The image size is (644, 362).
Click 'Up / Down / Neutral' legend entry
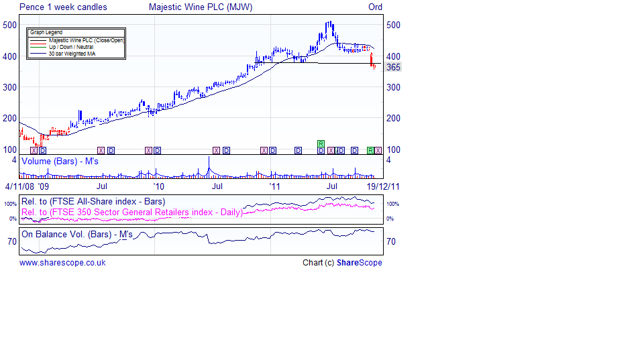tap(71, 47)
